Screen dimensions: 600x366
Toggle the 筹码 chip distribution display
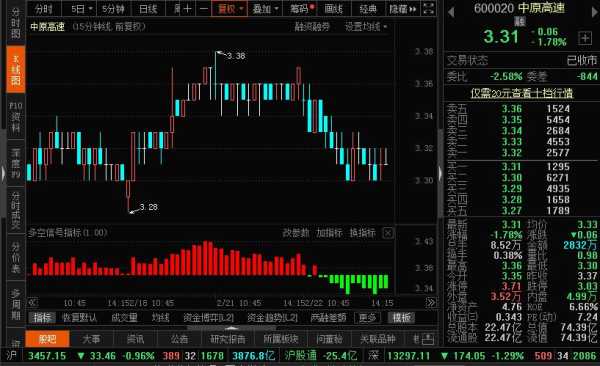[x=301, y=8]
